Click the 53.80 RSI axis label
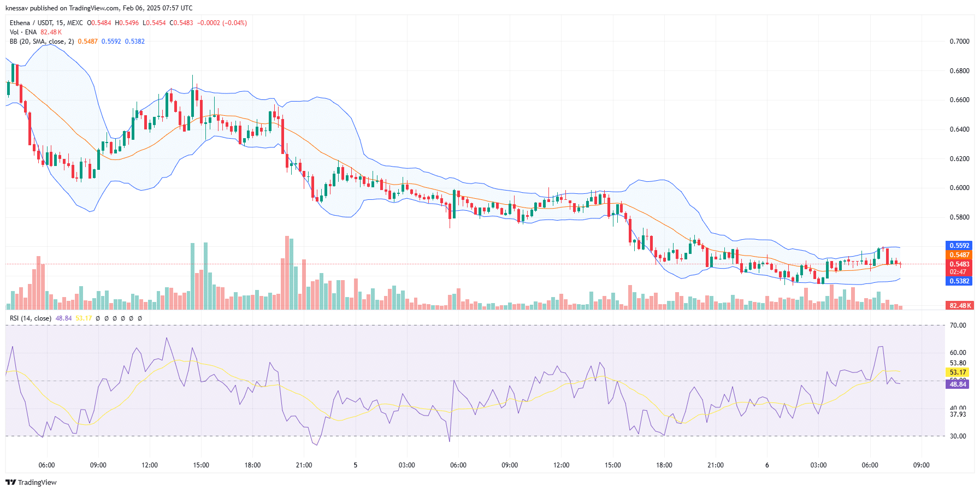Viewport: 980px width, 492px height. click(958, 363)
